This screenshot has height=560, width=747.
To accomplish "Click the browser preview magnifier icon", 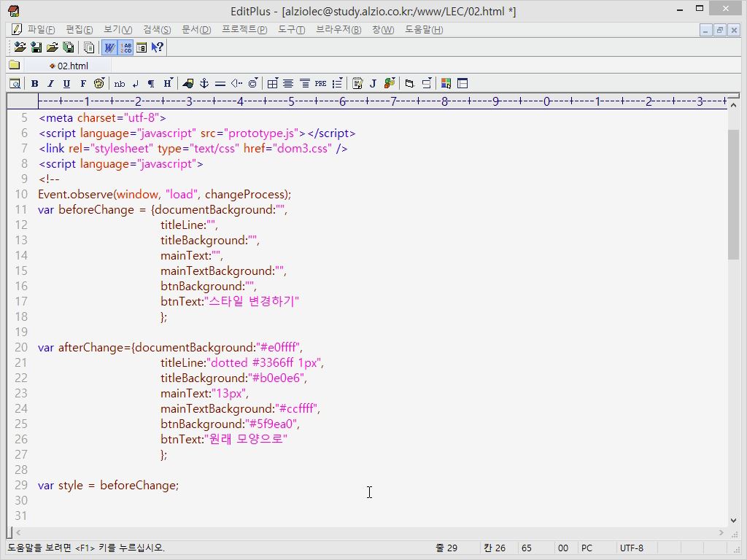I will tap(15, 84).
